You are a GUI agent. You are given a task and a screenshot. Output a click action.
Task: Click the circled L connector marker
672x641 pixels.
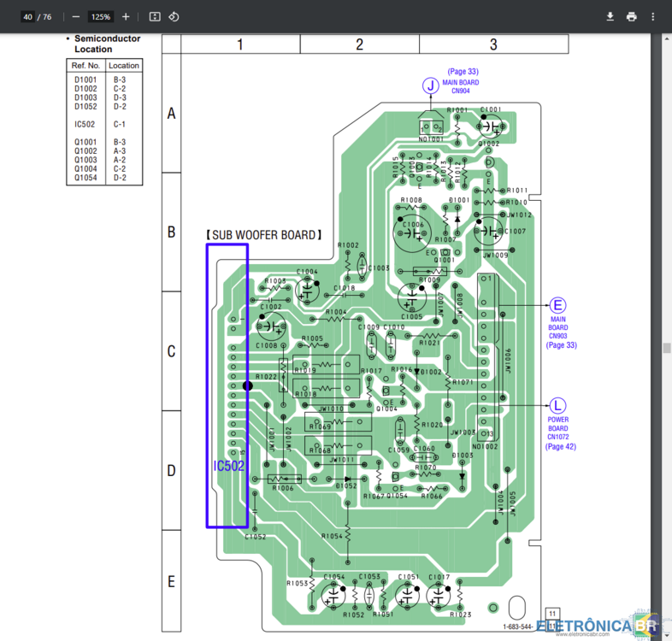point(557,405)
